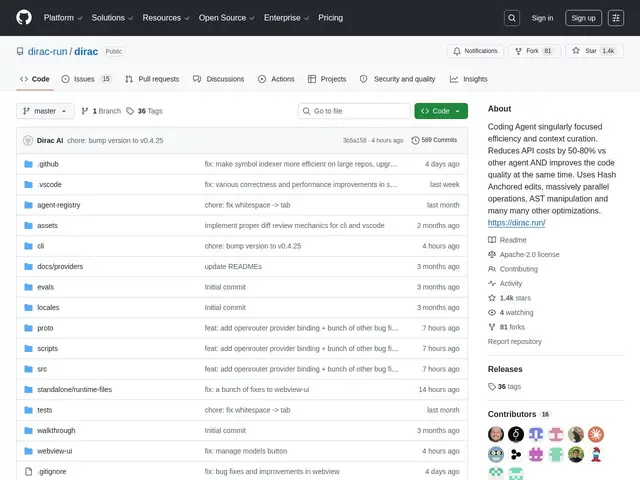Open the proto folder

pyautogui.click(x=45, y=328)
